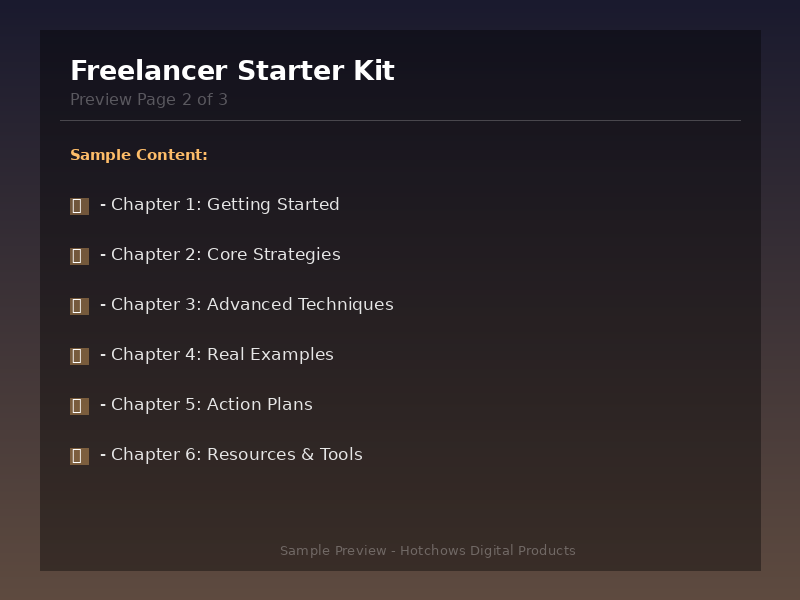Select Chapter 5: Action Plans
Viewport: 800px width, 600px height.
coord(211,405)
